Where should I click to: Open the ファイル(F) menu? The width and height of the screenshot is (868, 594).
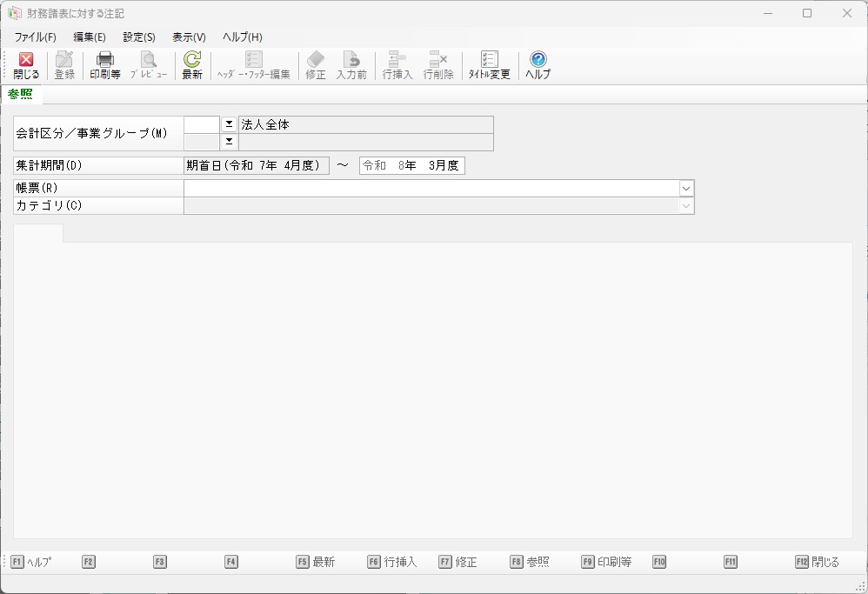35,37
